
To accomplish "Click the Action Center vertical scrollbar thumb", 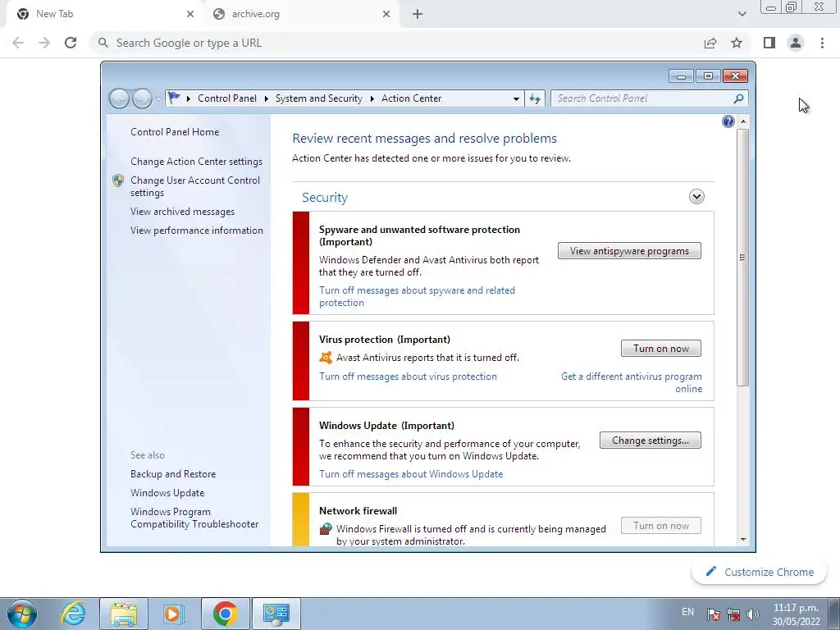I will coord(742,257).
